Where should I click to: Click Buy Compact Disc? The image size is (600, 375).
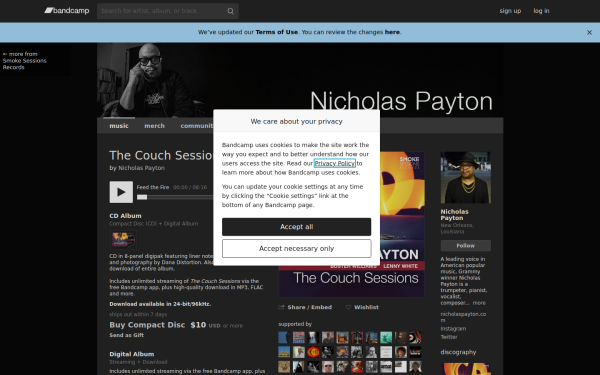(147, 325)
